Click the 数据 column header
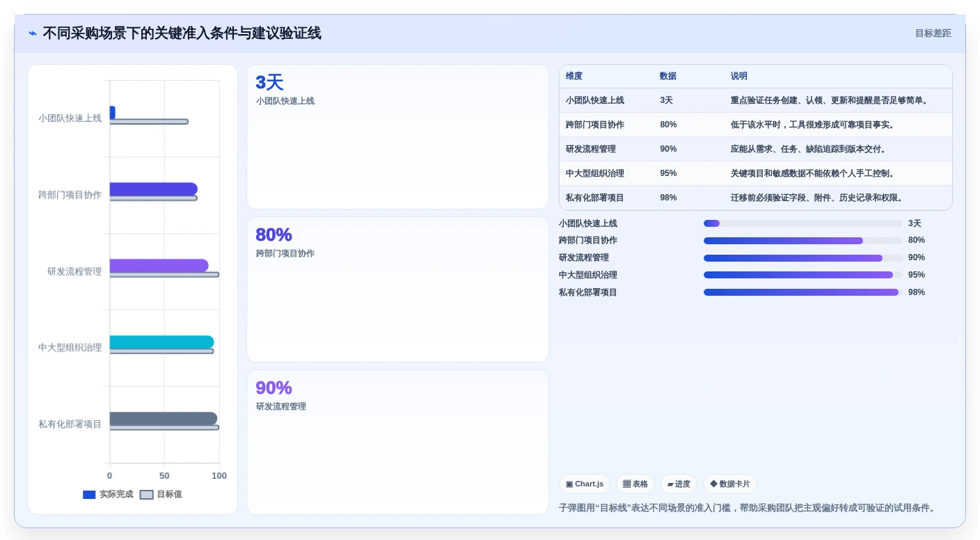The width and height of the screenshot is (980, 540). coord(668,77)
